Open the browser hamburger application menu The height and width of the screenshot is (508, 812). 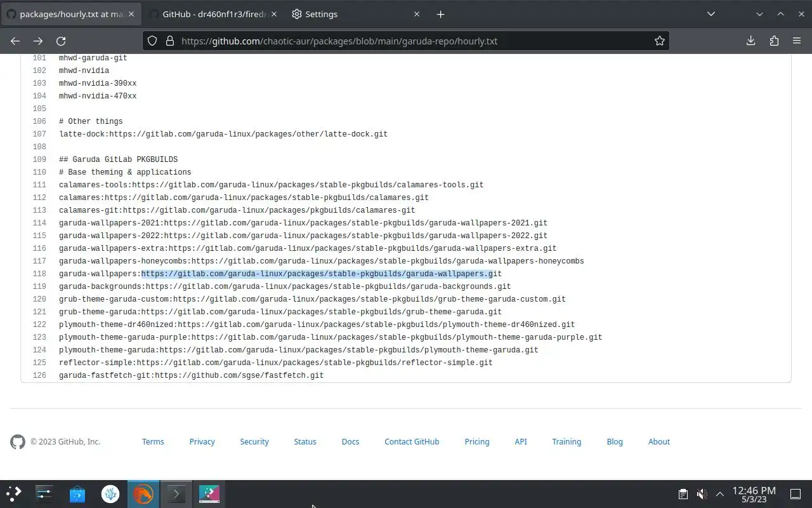(x=797, y=41)
